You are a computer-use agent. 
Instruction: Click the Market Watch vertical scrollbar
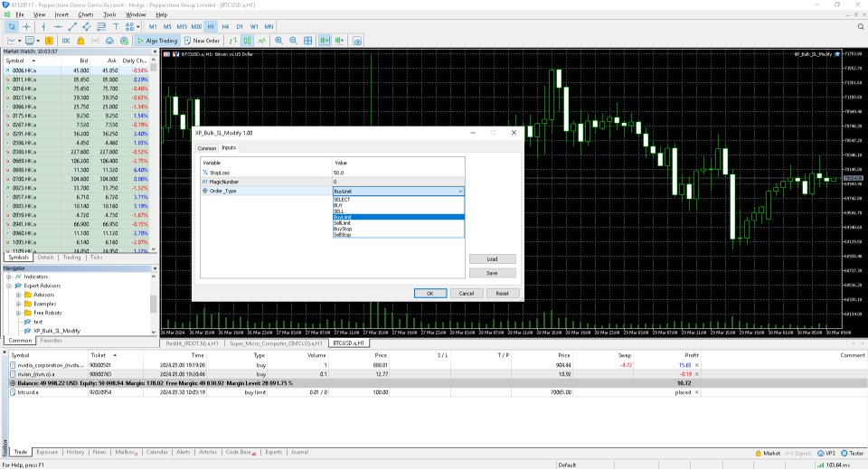[154, 155]
